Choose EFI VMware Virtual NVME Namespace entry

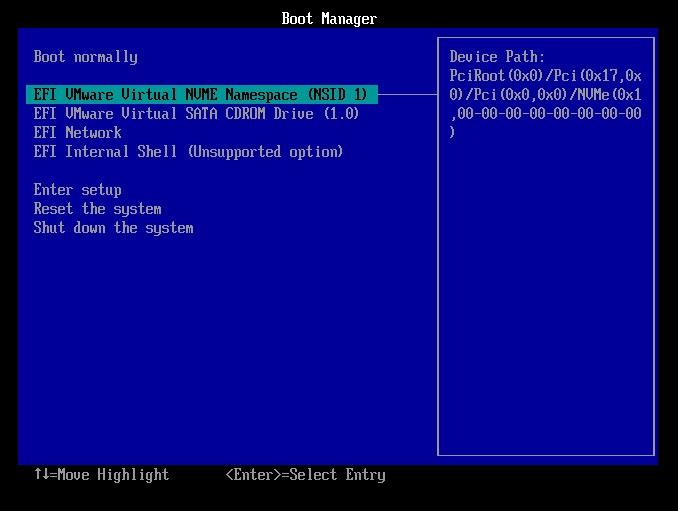pyautogui.click(x=200, y=95)
